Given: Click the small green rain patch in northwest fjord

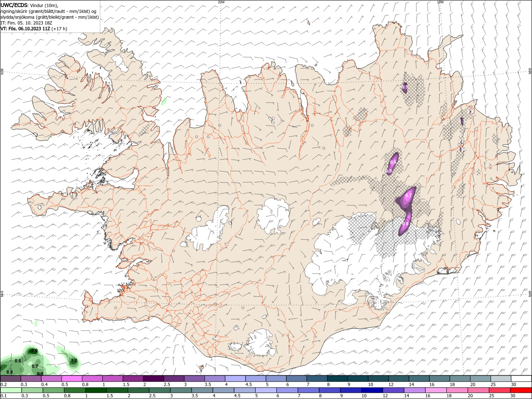Looking at the screenshot, I should point(164,101).
